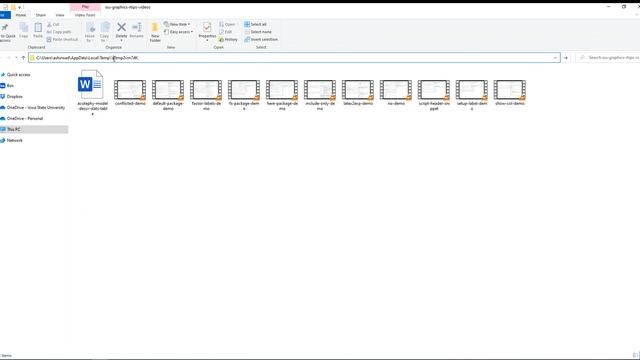Select the latex2exp-demo video file
Viewport: 640px width, 360px height.
(358, 93)
